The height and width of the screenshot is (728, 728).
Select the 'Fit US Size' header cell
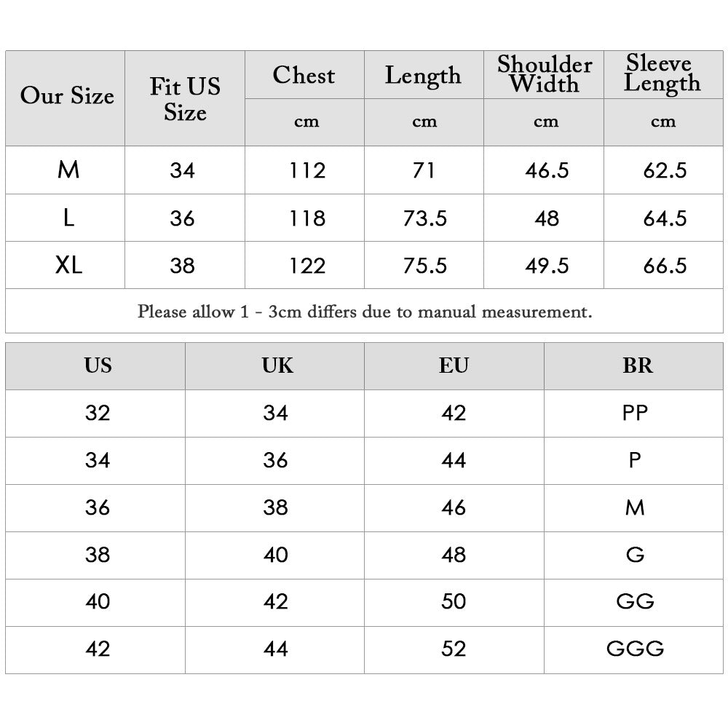pos(185,99)
